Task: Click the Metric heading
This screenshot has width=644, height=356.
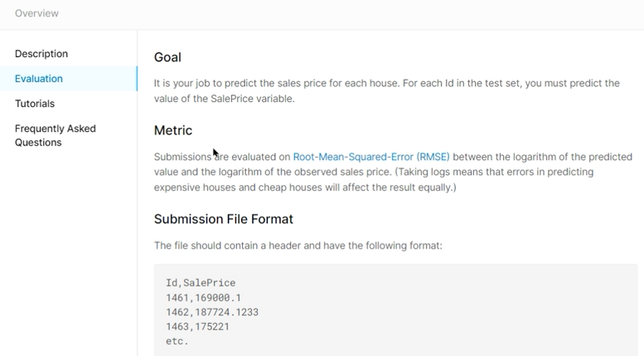Action: pyautogui.click(x=173, y=130)
